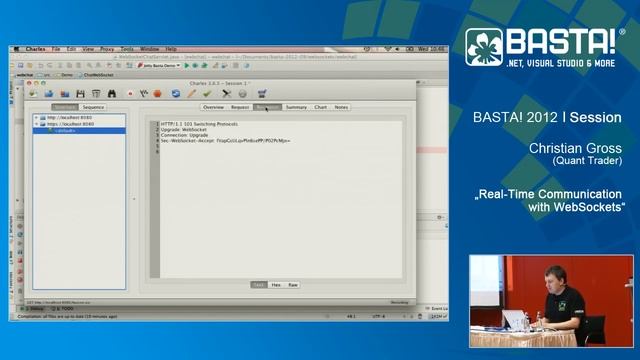Open the Notes tab

(x=341, y=107)
